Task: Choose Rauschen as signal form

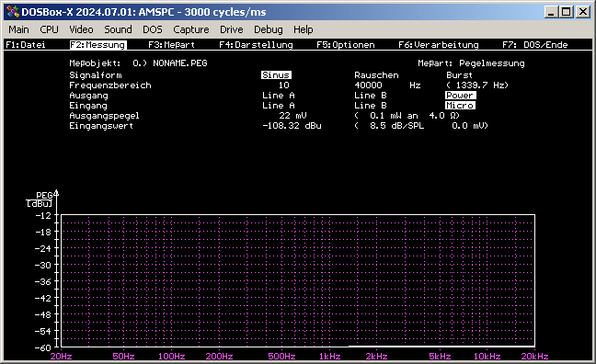Action: [x=376, y=74]
